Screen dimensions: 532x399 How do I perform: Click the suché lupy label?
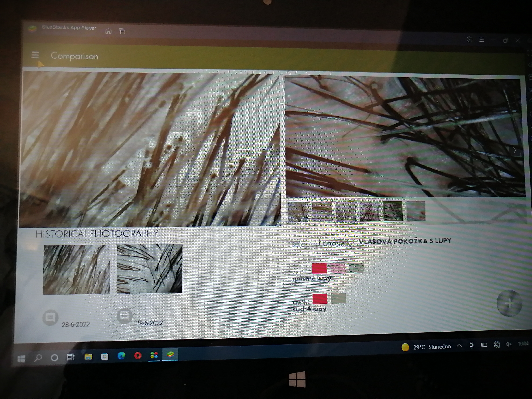(x=310, y=309)
